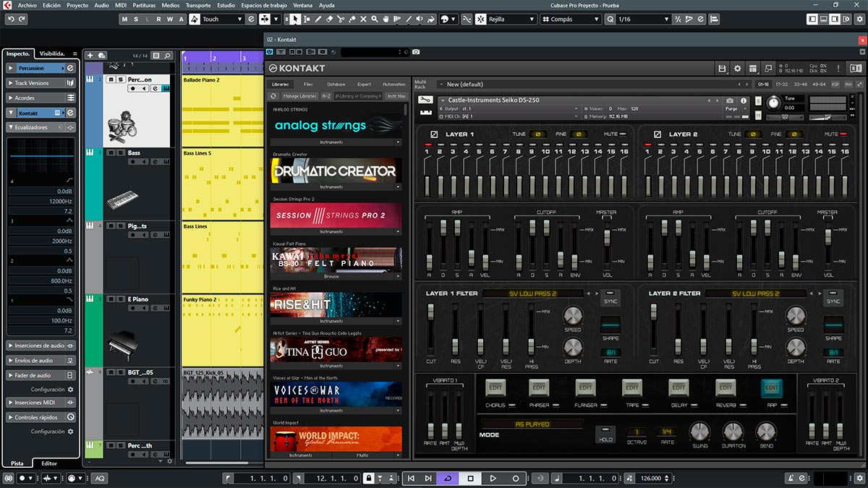Open transport setup gear at bottom right
This screenshot has width=868, height=488.
click(861, 478)
